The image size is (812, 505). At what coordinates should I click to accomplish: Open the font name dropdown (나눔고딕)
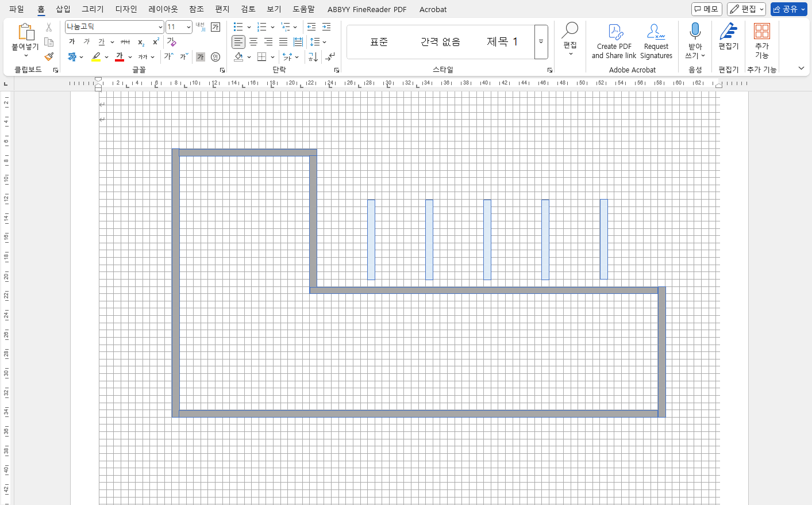click(x=160, y=27)
